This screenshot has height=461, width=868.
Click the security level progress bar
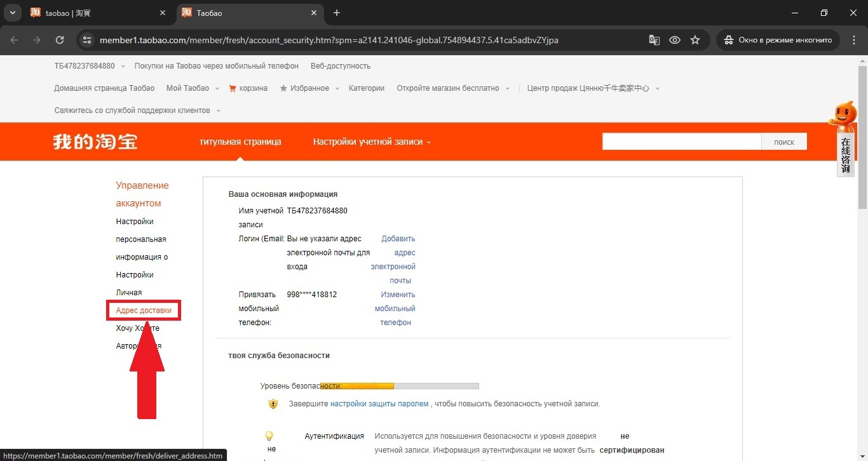pyautogui.click(x=400, y=386)
